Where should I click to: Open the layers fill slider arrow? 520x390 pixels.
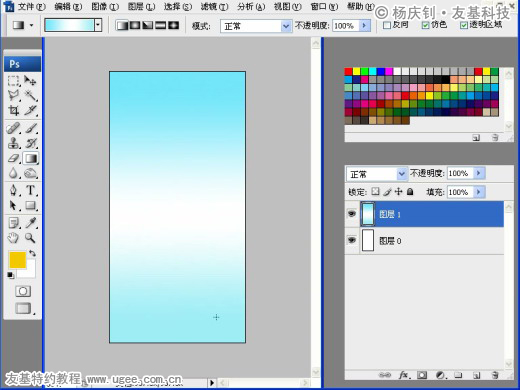[479, 192]
